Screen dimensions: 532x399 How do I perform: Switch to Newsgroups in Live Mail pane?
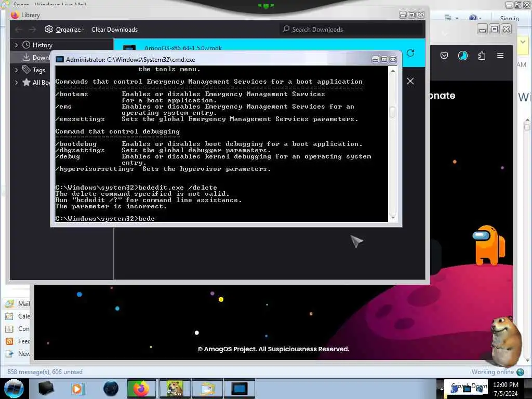point(18,353)
